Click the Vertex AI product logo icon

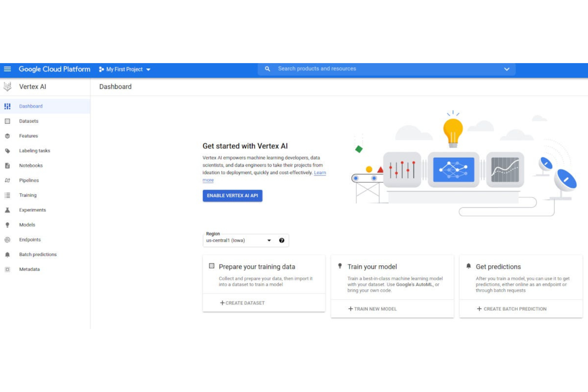7,87
